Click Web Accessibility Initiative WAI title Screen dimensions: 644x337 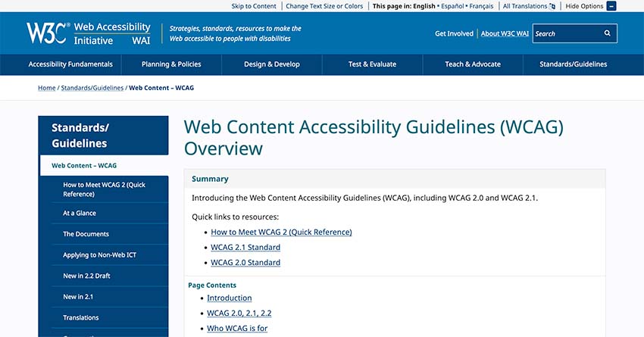click(x=111, y=33)
